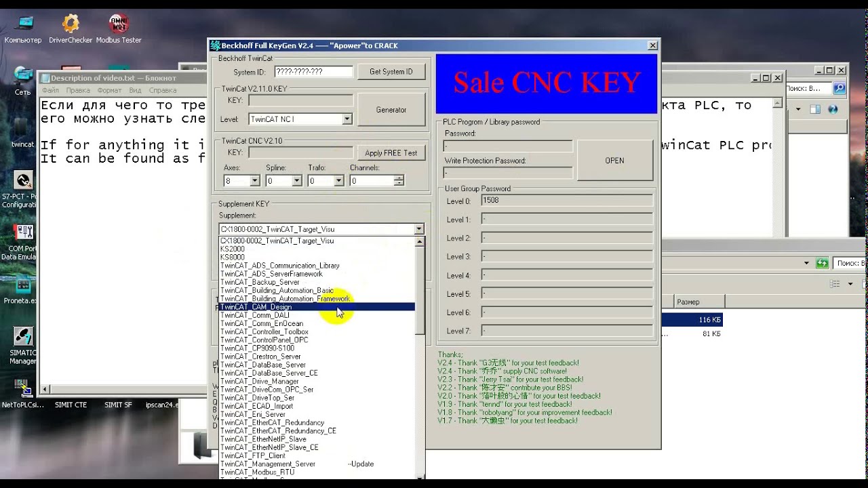
Task: Collapse the Supplement combo box arrow
Action: (x=419, y=229)
